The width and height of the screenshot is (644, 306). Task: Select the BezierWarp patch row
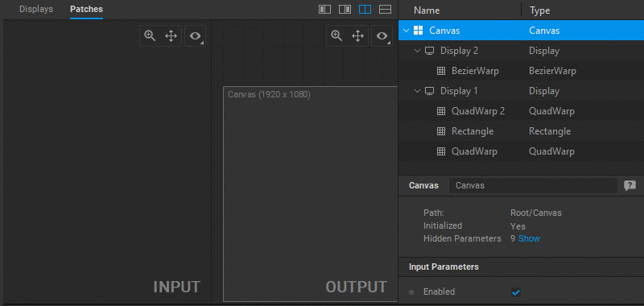tap(521, 71)
